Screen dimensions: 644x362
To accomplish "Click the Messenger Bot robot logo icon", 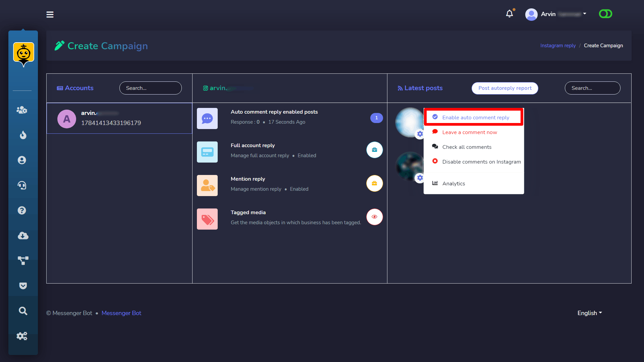I will click(x=23, y=53).
